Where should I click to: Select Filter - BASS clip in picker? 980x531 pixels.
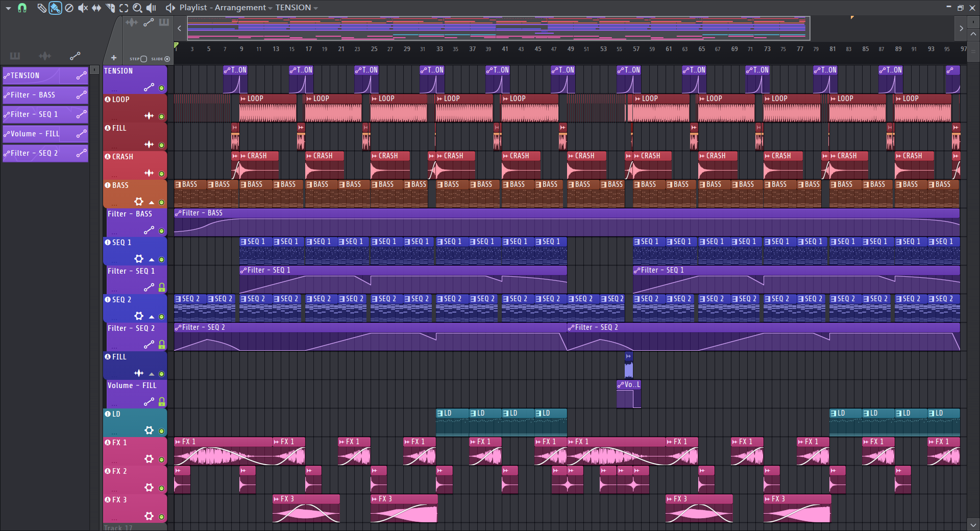pos(45,95)
